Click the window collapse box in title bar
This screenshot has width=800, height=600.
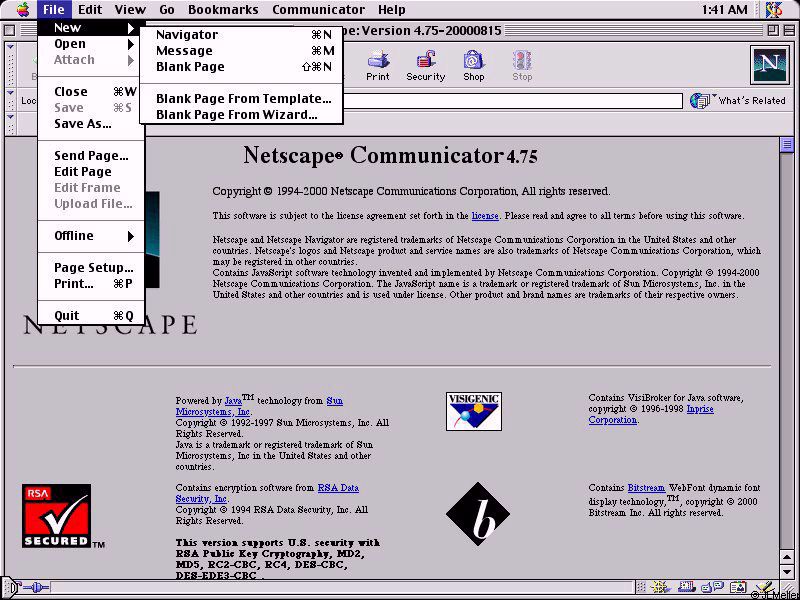click(787, 30)
